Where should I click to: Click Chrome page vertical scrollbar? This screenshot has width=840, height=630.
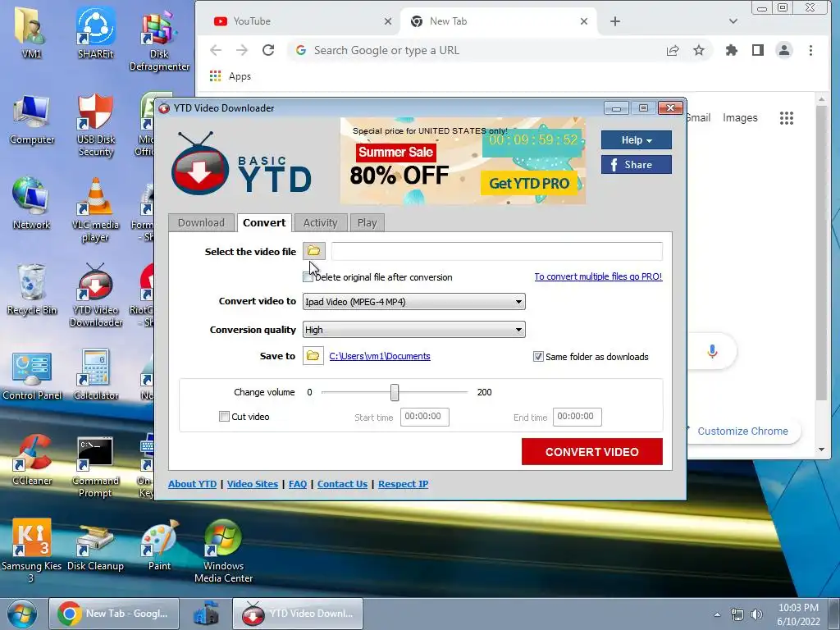[821, 253]
